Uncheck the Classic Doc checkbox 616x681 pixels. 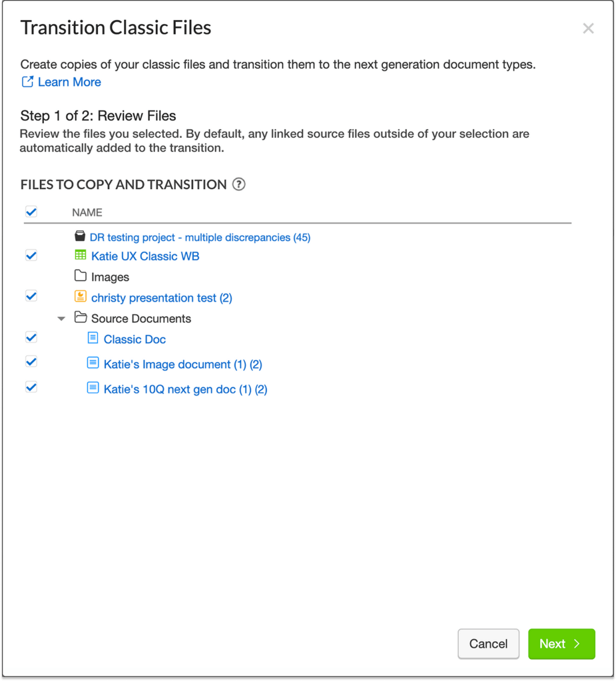(31, 338)
